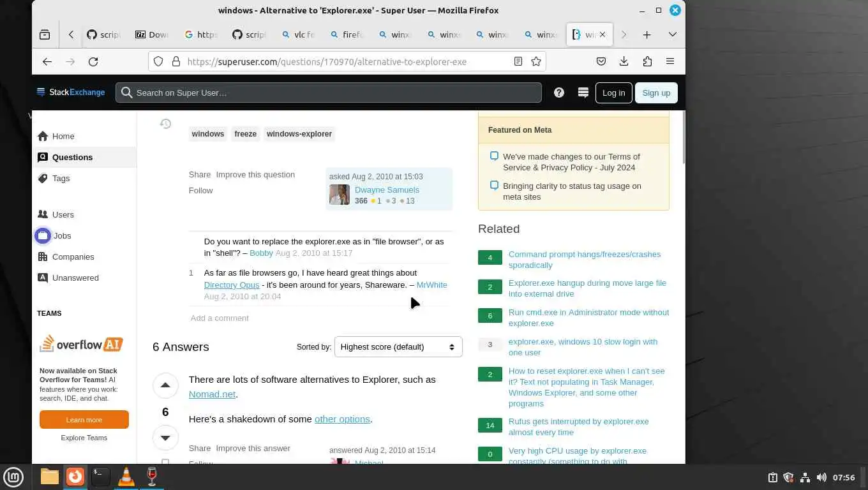Viewport: 868px width, 490px height.
Task: Open volume control in system tray
Action: (821, 477)
